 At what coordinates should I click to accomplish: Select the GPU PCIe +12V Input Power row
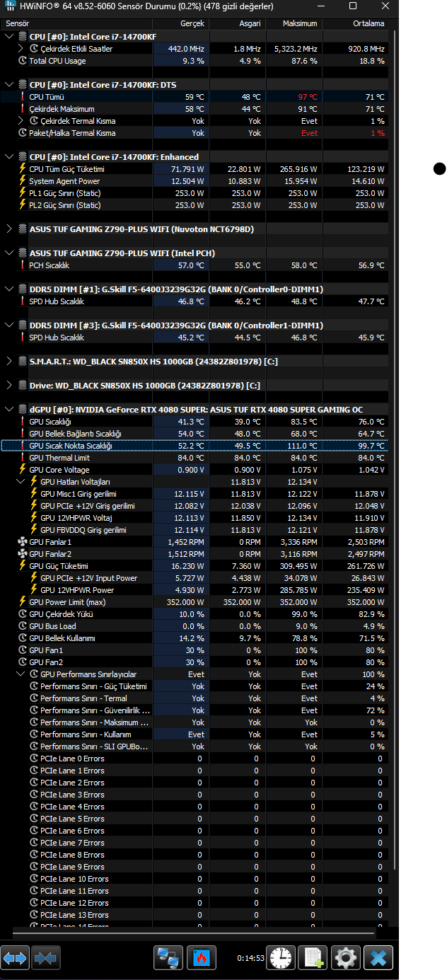click(x=195, y=578)
